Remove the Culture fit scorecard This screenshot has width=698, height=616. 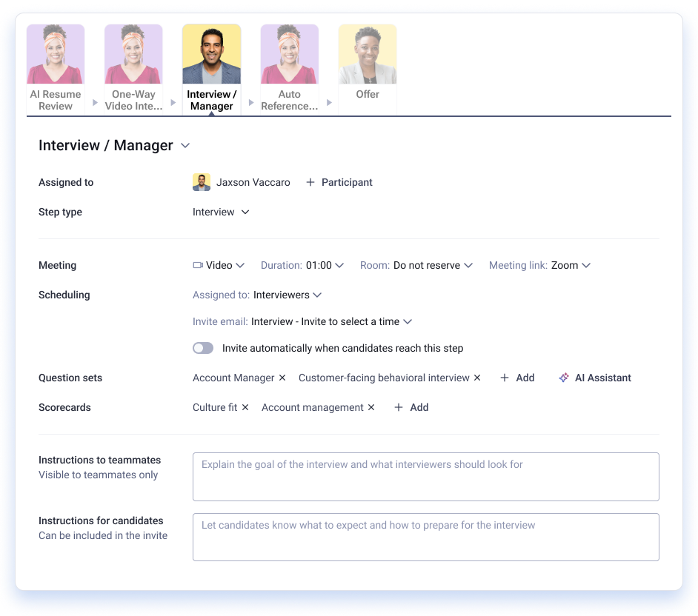245,407
